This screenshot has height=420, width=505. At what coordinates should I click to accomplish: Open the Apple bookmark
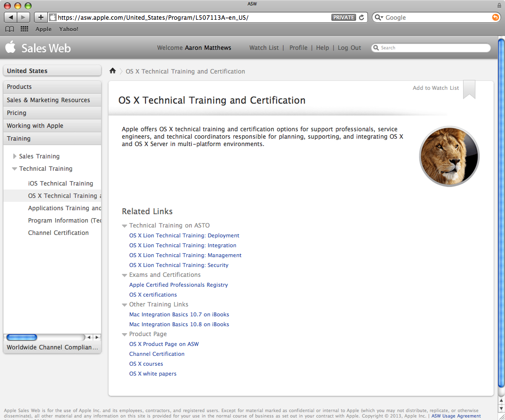(x=43, y=29)
